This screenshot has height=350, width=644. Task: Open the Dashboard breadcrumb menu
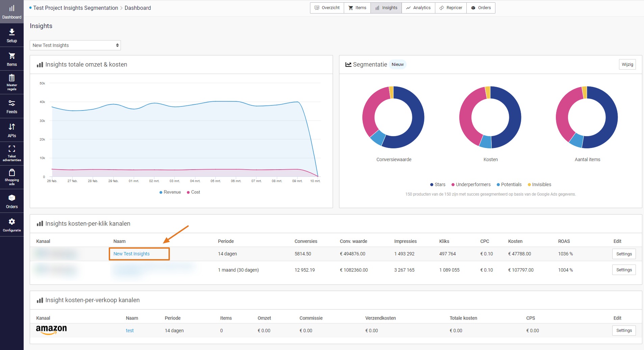pos(137,8)
